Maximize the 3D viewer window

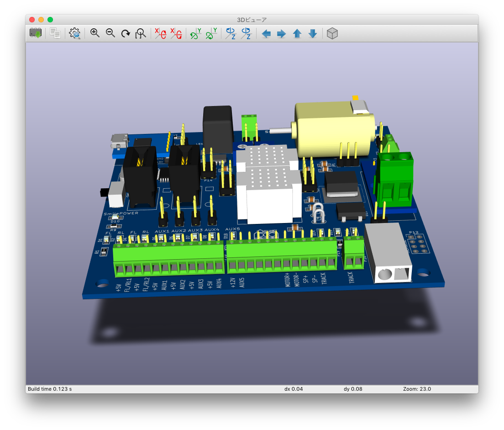coord(50,20)
